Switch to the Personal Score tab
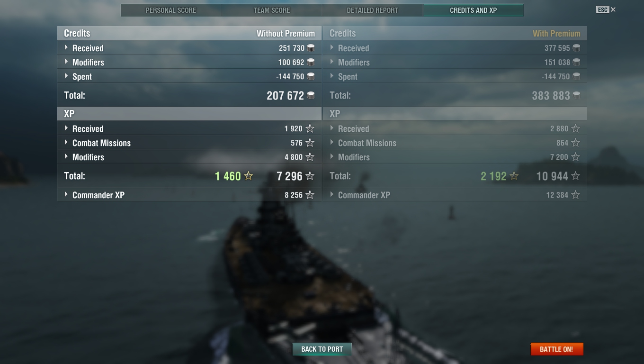 (x=171, y=10)
